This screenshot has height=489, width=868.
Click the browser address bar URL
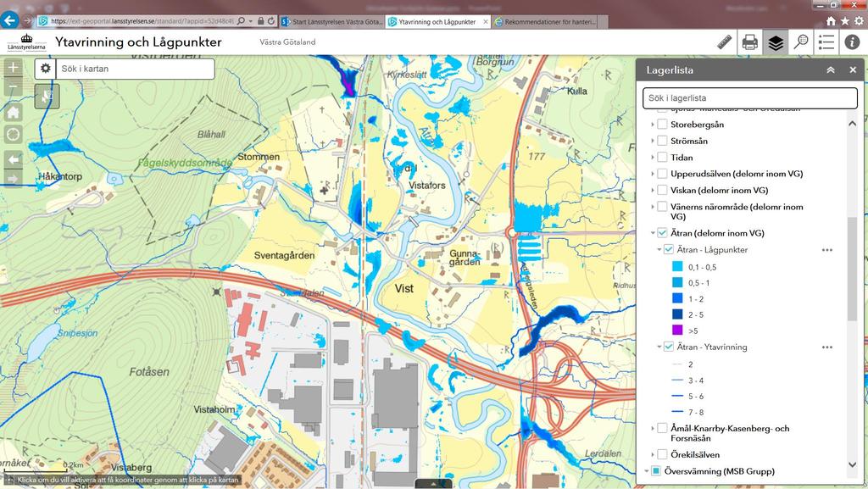coord(142,21)
